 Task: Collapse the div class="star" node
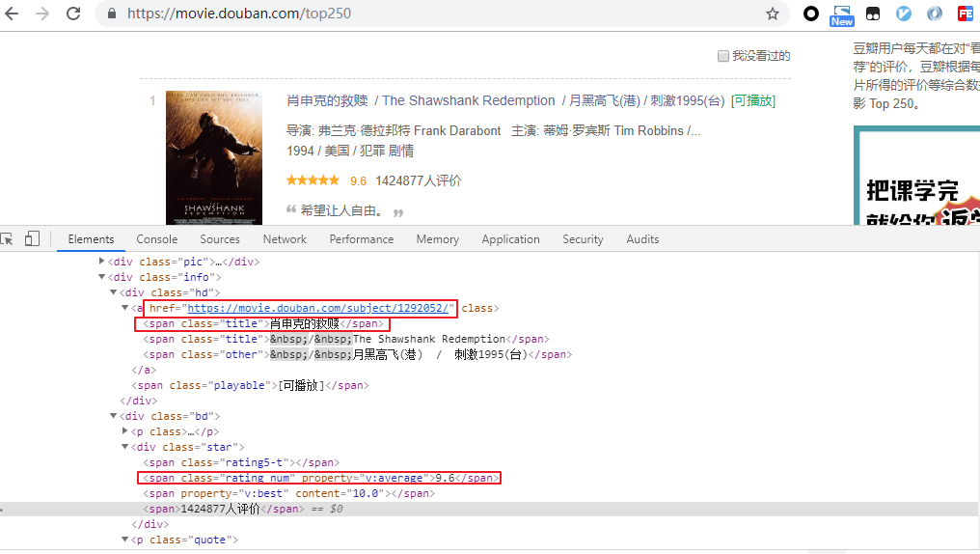pyautogui.click(x=125, y=447)
